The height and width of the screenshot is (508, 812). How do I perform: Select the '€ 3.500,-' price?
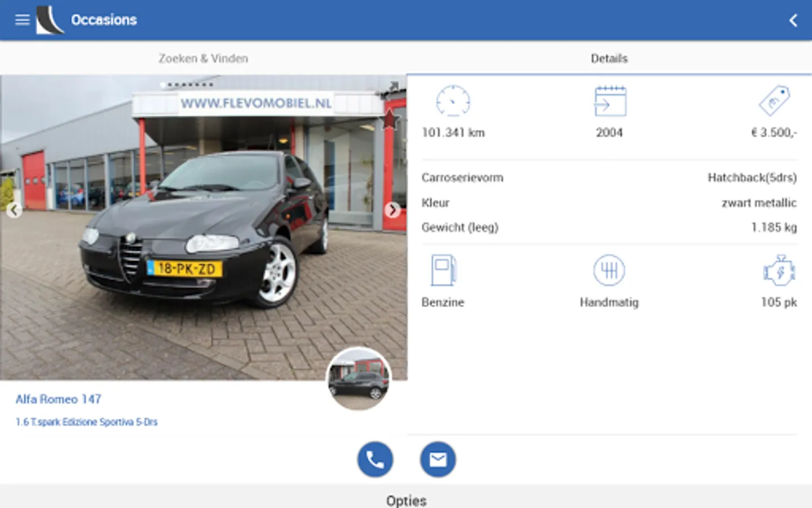(774, 133)
